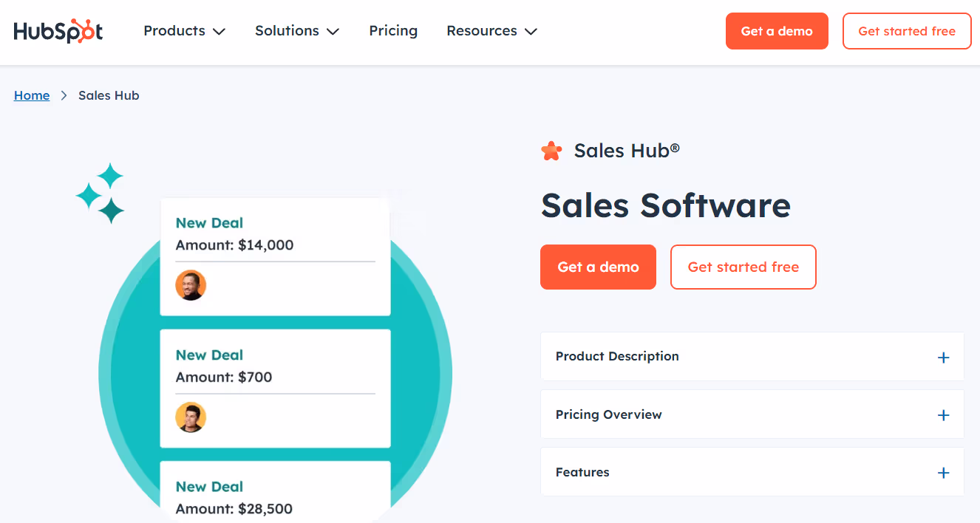The height and width of the screenshot is (523, 980).
Task: Click Get a demo below Sales Software
Action: 598,267
